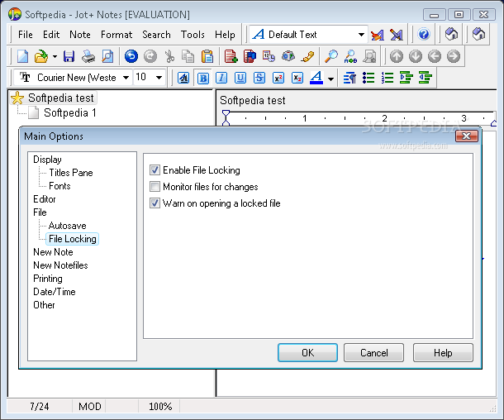Click the Print Preview icon

107,56
